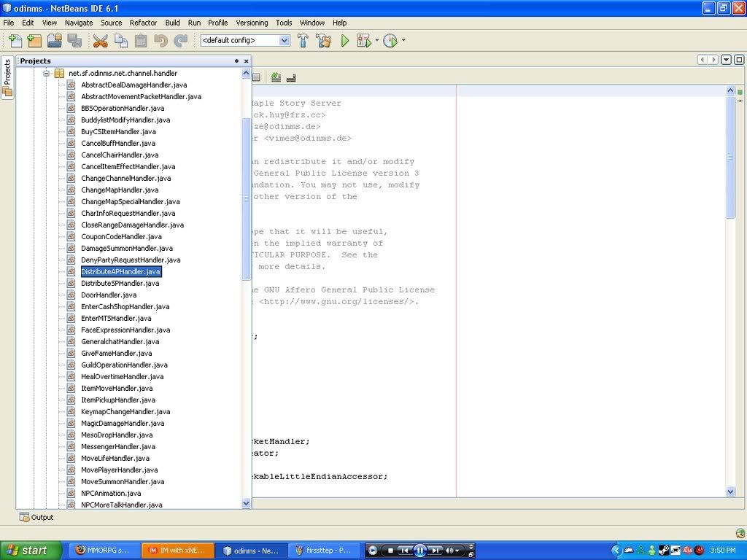Click the Projects panel vertical scrollbar down arrow
Screen dimensions: 747x560
pyautogui.click(x=246, y=503)
